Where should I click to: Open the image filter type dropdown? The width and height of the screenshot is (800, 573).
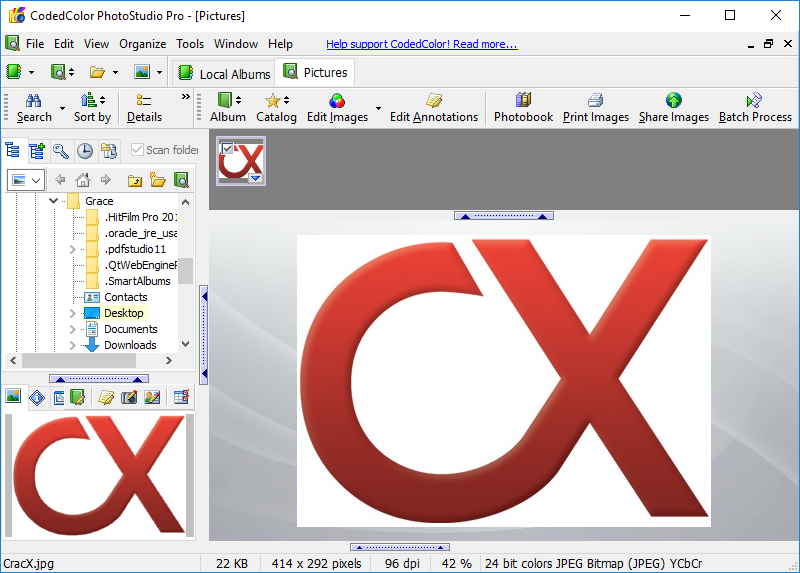(26, 180)
